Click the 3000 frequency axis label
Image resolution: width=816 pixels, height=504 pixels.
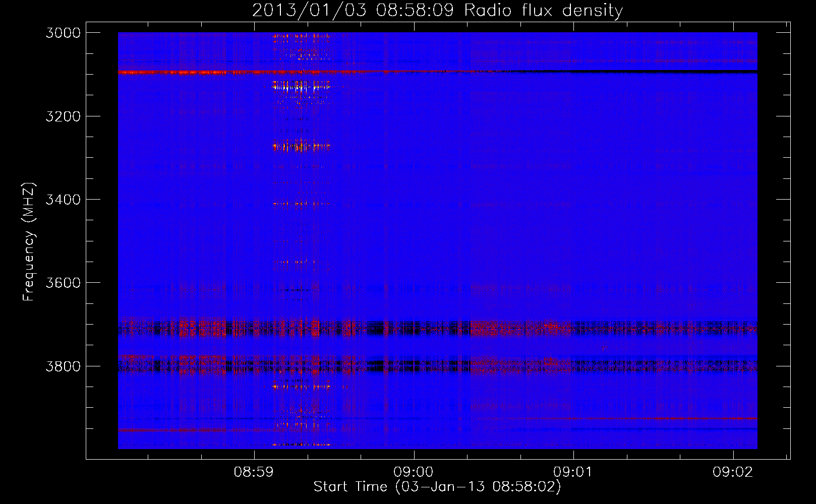tap(63, 33)
